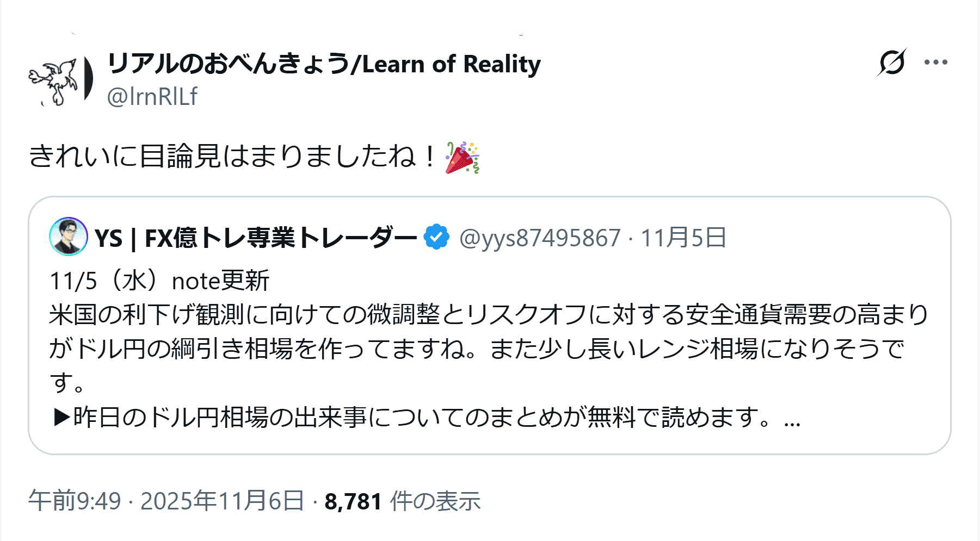Screen dimensions: 980x541
Task: Click the quoted post date 11月5日
Action: point(683,238)
